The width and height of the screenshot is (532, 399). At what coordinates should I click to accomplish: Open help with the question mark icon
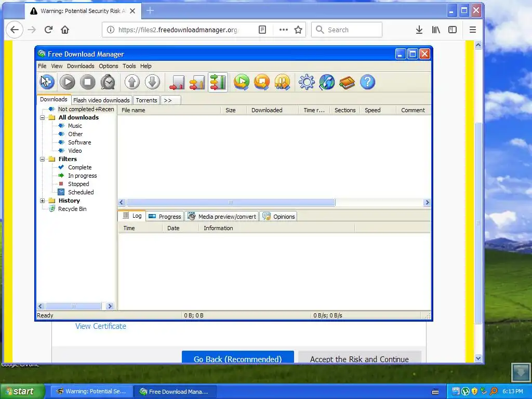pos(367,82)
